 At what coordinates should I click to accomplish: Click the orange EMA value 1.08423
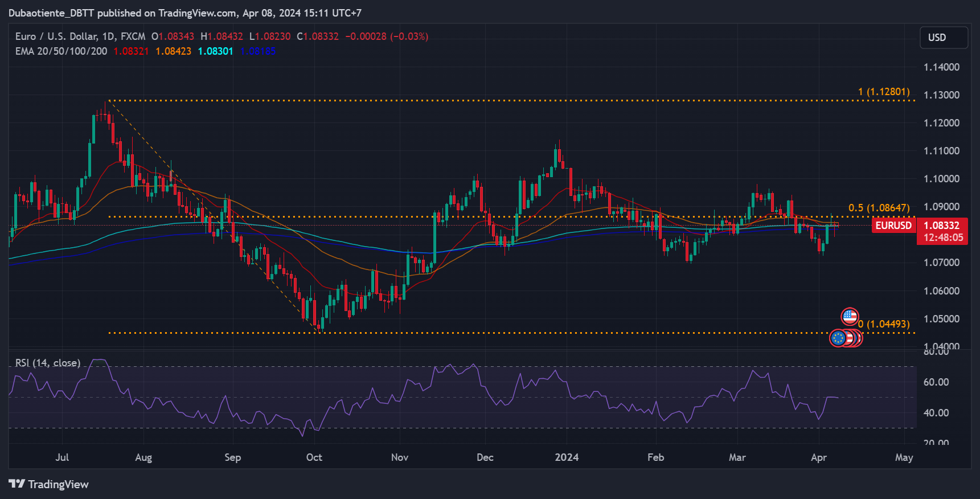173,51
